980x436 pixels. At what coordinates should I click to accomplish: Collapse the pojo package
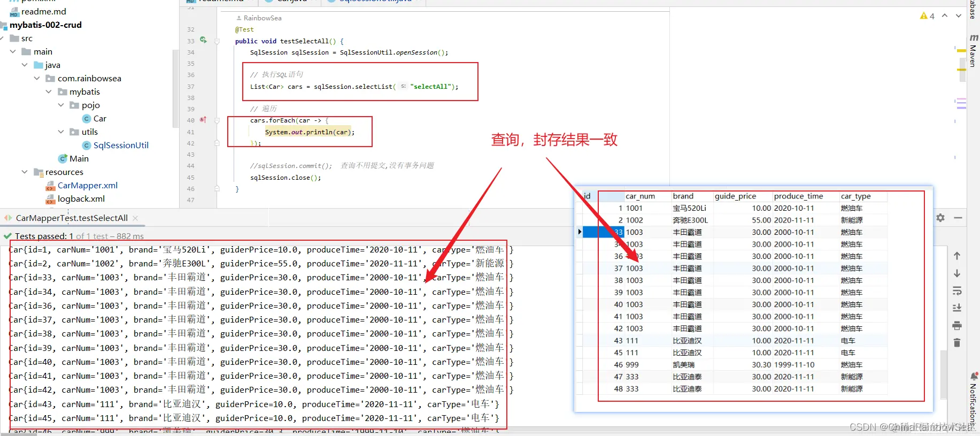[x=61, y=105]
